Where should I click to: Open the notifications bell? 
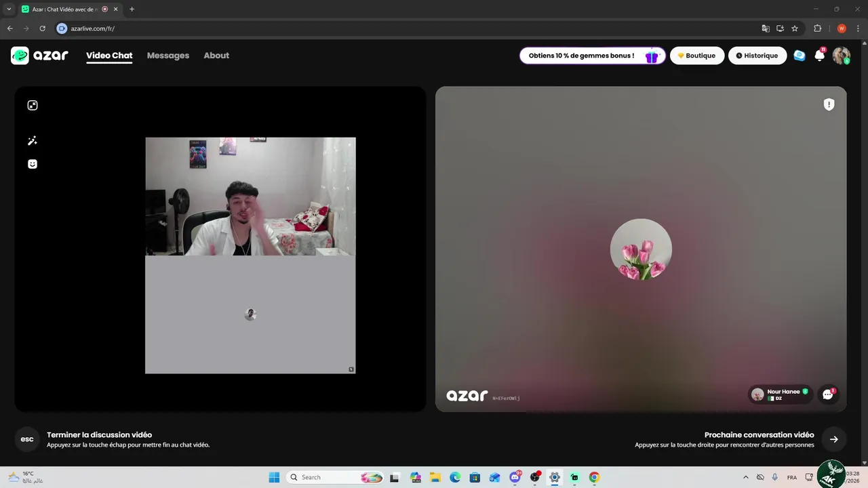(x=820, y=56)
